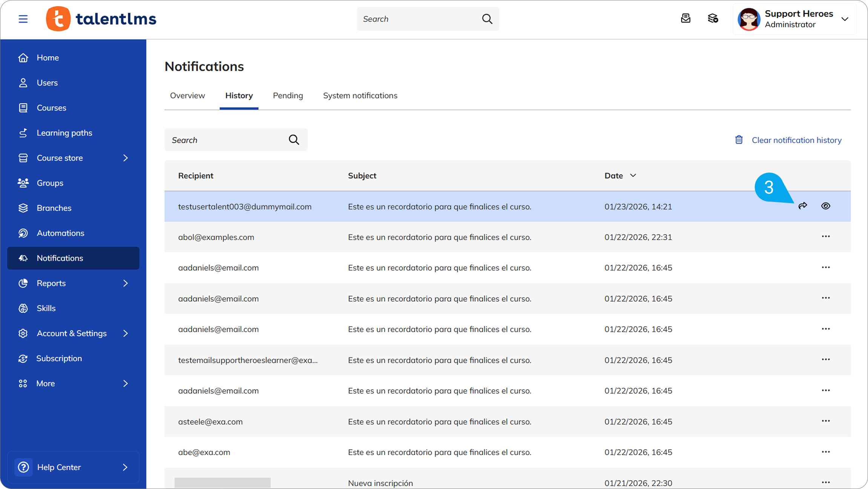Switch to the Pending tab

coord(288,96)
